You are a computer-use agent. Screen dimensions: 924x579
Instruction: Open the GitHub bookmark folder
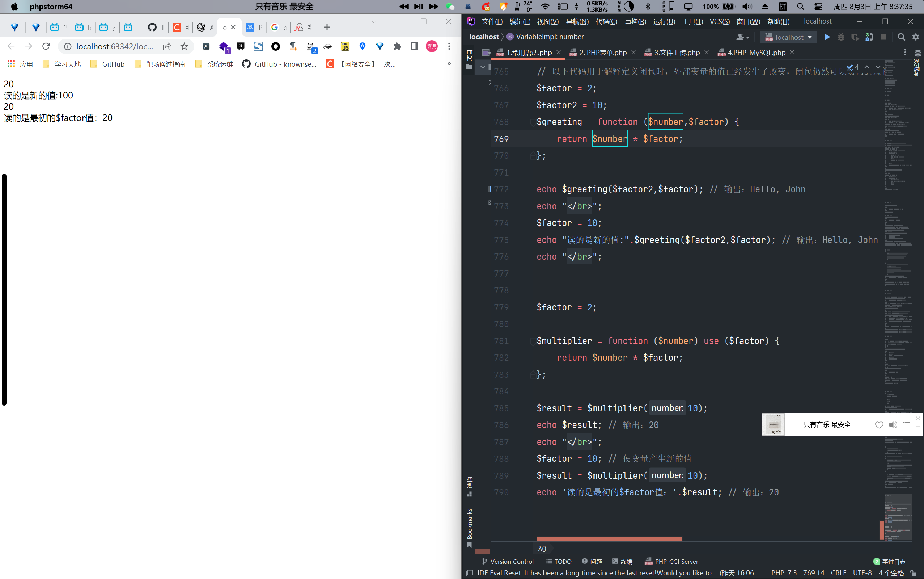(108, 64)
